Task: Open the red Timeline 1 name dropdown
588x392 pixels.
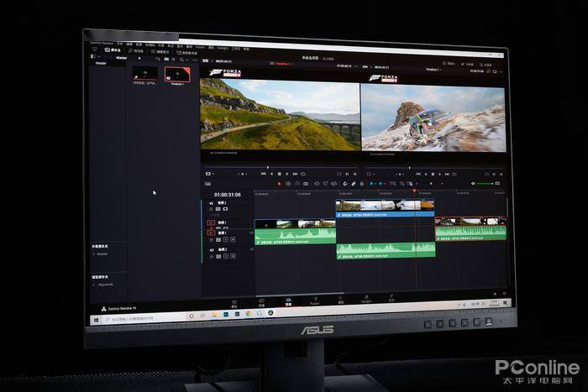Action: tap(284, 64)
